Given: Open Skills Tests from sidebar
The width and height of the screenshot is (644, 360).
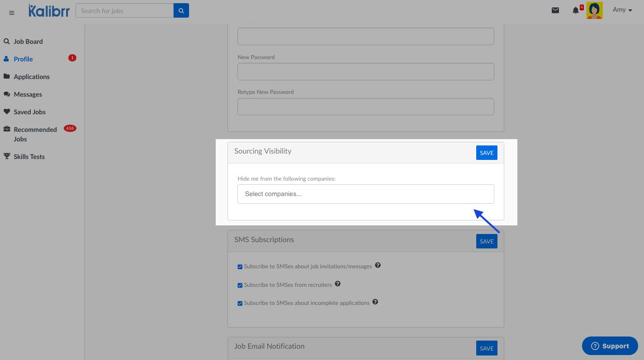Looking at the screenshot, I should tap(29, 157).
